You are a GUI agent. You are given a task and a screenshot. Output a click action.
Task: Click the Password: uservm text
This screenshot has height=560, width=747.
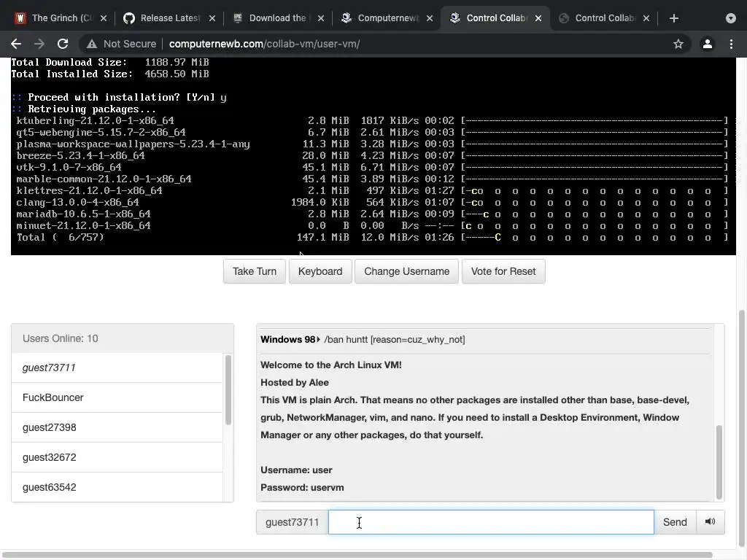tap(302, 488)
